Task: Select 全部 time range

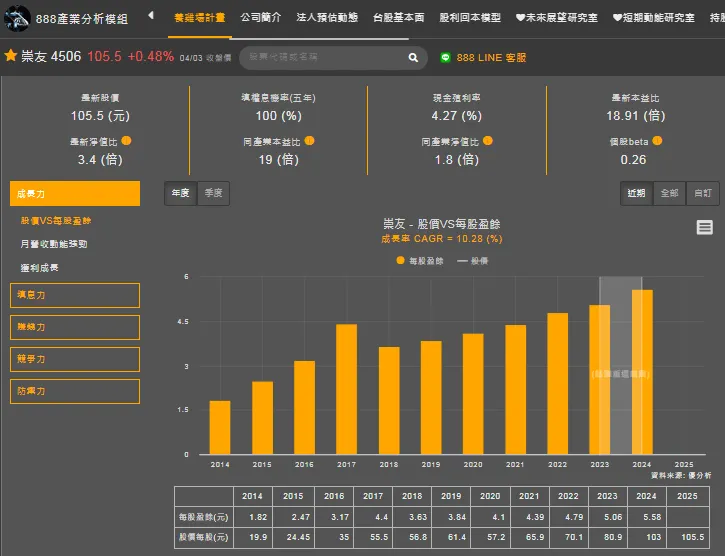Action: 670,193
